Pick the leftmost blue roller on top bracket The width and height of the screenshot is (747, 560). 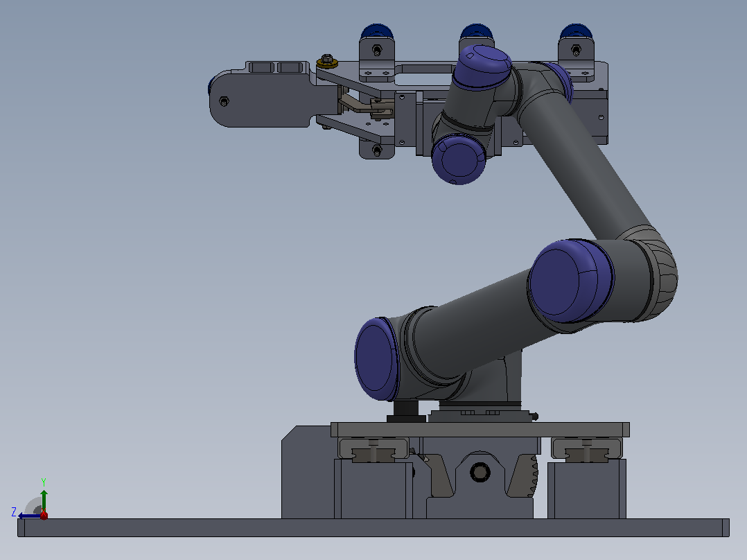click(x=377, y=32)
